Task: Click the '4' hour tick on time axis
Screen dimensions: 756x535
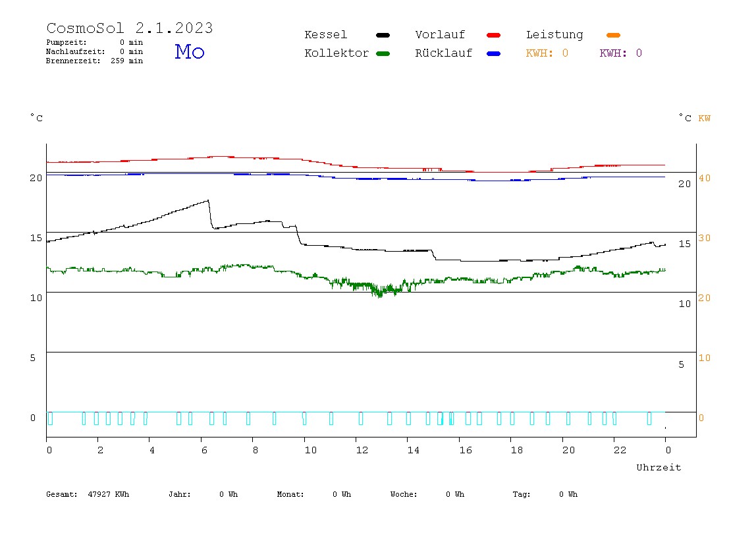Action: point(152,450)
